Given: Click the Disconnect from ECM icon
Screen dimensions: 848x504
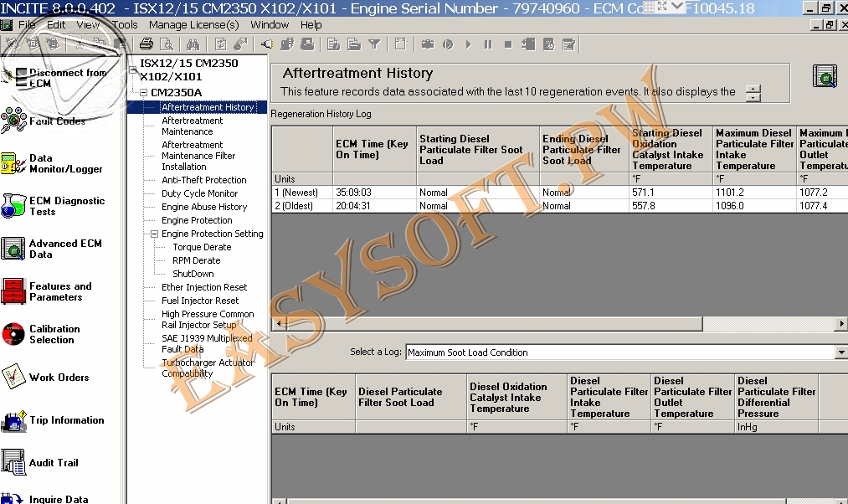Looking at the screenshot, I should coord(16,78).
